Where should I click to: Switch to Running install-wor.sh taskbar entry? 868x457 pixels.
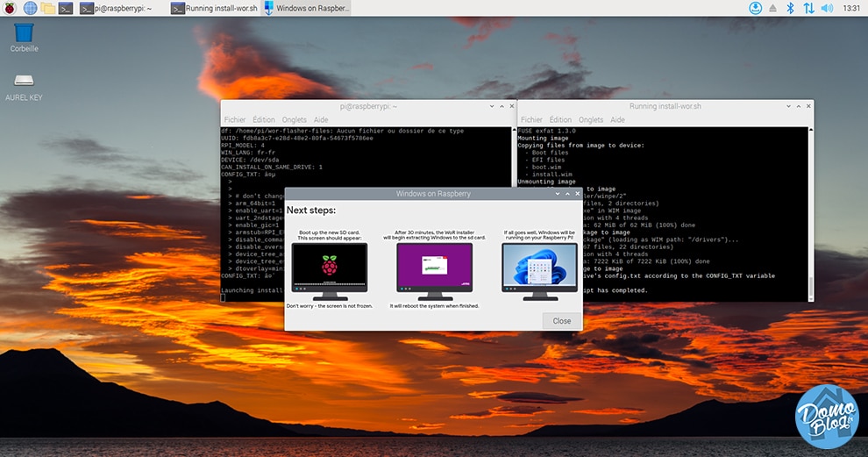(x=214, y=8)
